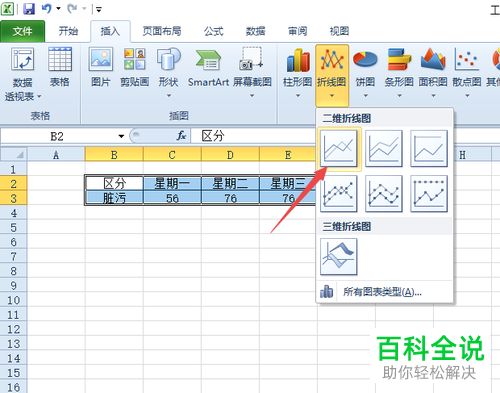The width and height of the screenshot is (500, 393).
Task: Select column D header
Action: pos(230,155)
